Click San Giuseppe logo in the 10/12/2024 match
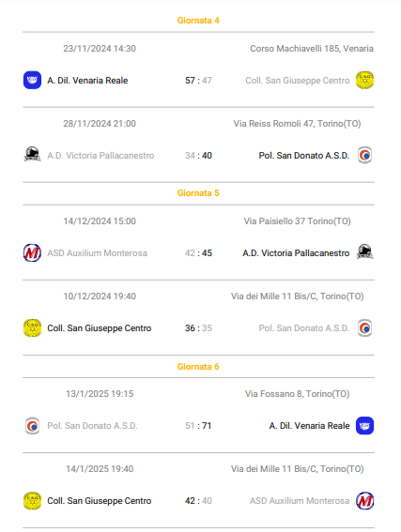The width and height of the screenshot is (401, 532). click(32, 327)
